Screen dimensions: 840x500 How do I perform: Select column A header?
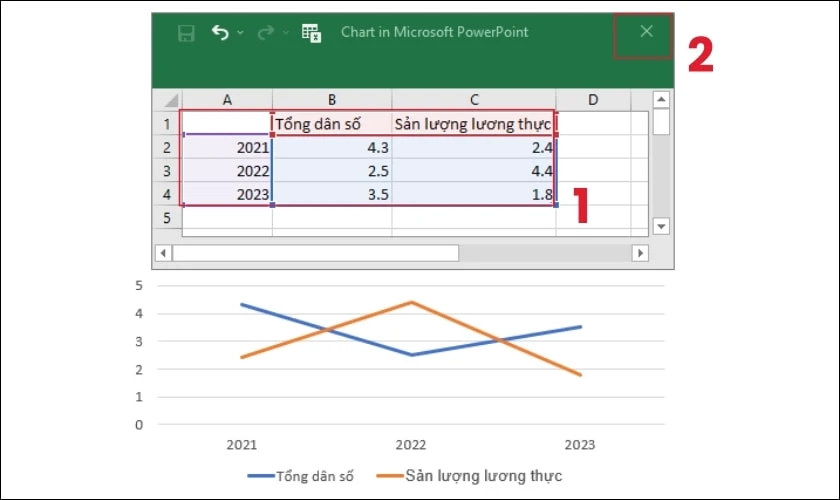[x=227, y=100]
